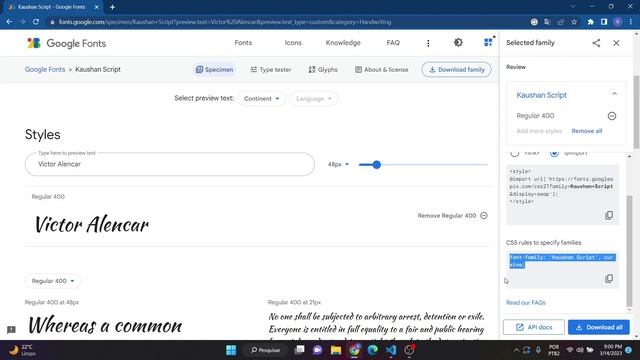640x360 pixels.
Task: Open FAQ in top navigation
Action: tap(393, 43)
